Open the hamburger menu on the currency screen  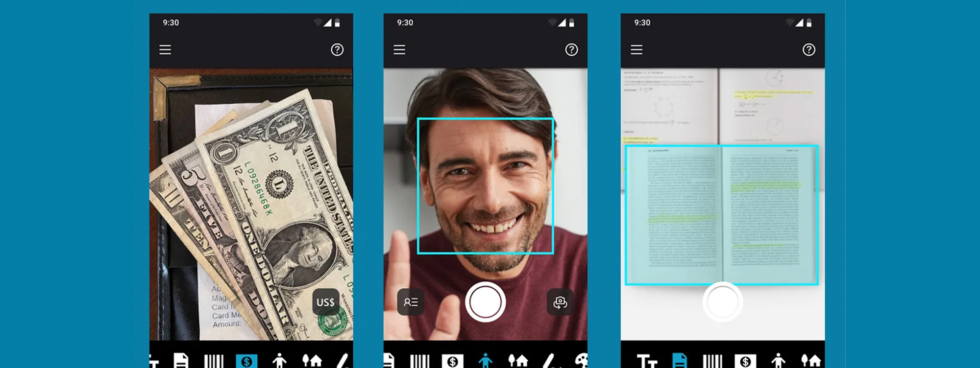pyautogui.click(x=165, y=50)
